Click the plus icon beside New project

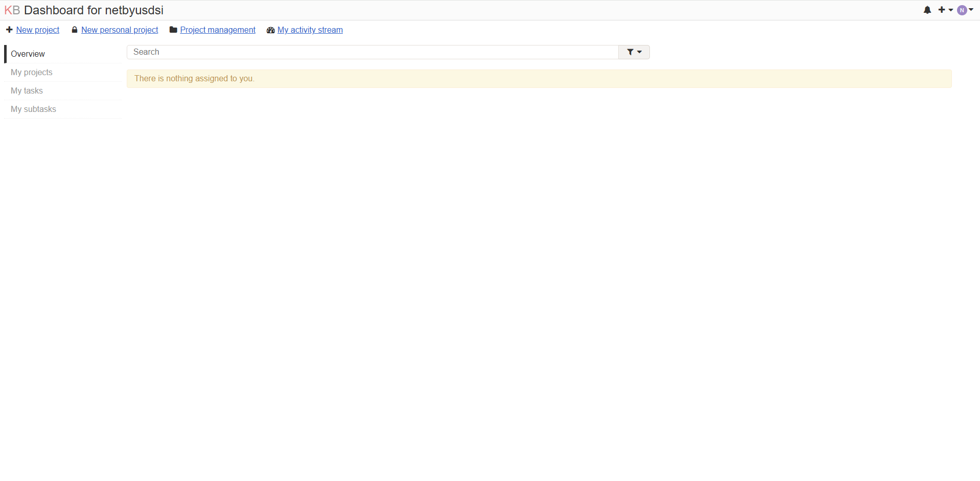(x=9, y=30)
